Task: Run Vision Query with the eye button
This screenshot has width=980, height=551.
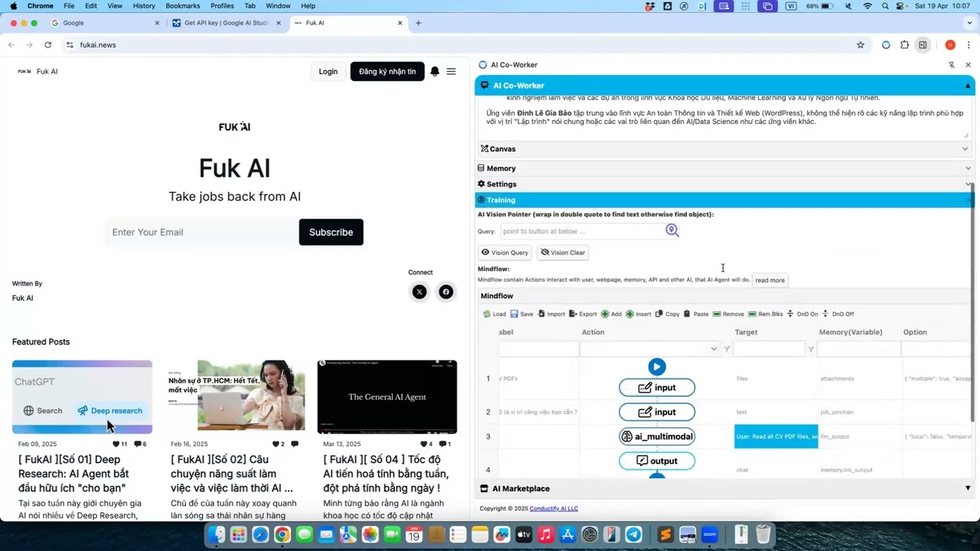Action: pos(505,253)
